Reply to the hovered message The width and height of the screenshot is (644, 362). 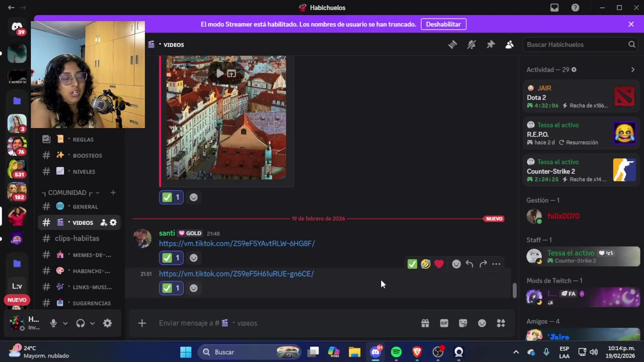[469, 264]
